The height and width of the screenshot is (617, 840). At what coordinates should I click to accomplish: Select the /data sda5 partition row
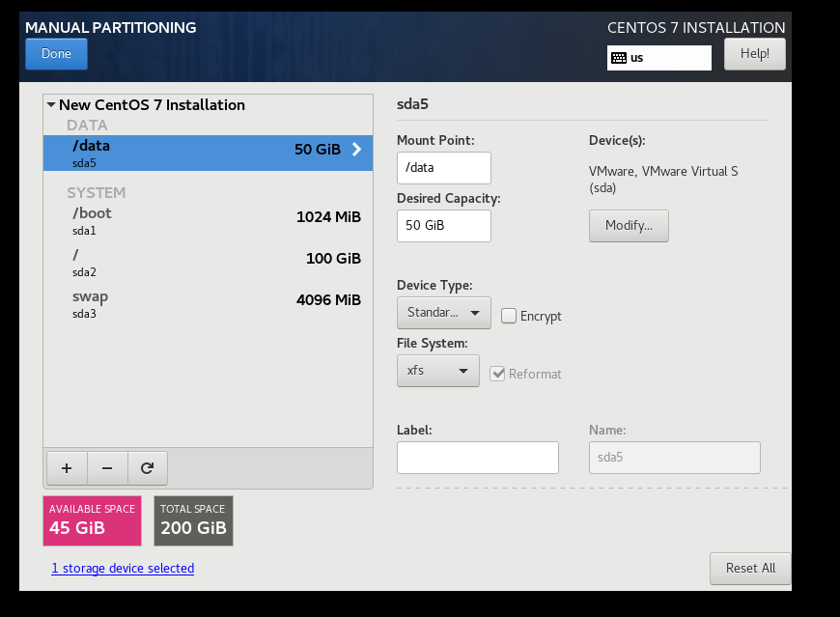(x=208, y=154)
